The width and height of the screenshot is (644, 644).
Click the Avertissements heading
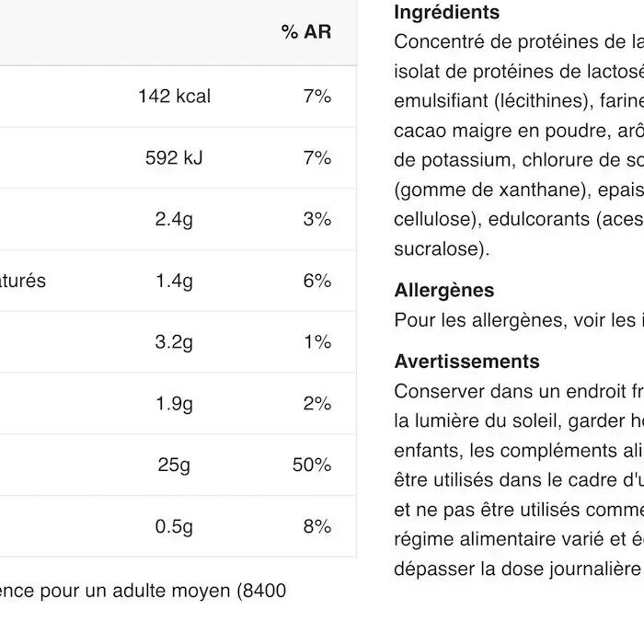467,362
